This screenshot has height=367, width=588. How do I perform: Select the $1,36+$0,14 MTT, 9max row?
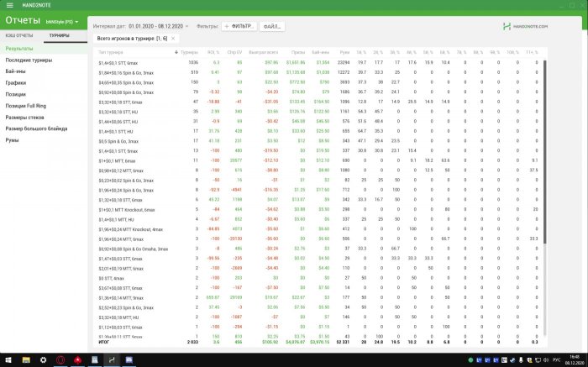(318, 297)
